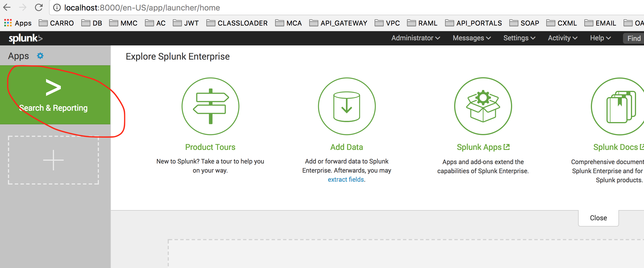Open the Messages dropdown
The height and width of the screenshot is (268, 644).
pos(471,38)
